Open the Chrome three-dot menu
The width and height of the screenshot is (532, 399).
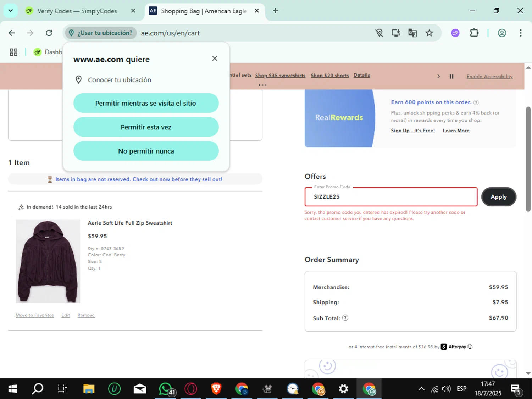click(x=521, y=33)
